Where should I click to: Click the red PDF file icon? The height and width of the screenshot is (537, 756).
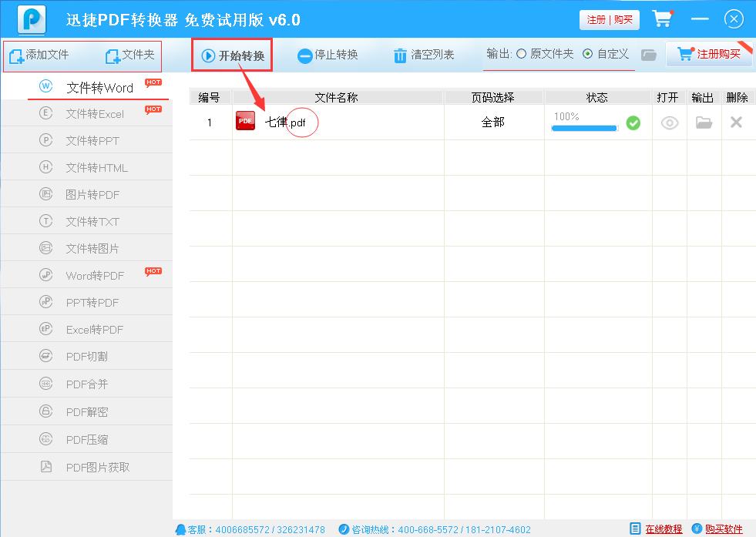pyautogui.click(x=245, y=121)
